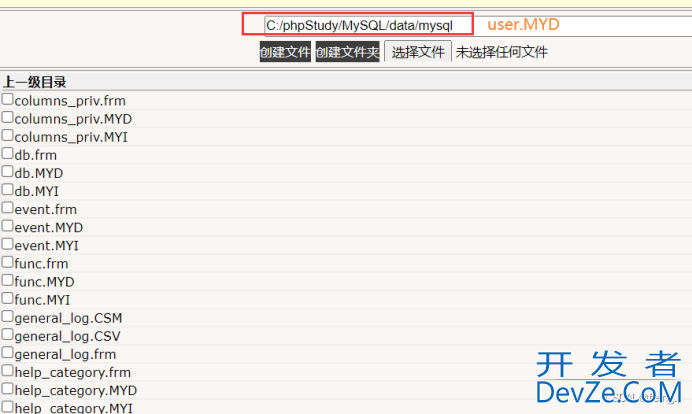This screenshot has width=692, height=414.
Task: Check the event.frm checkbox
Action: tap(7, 208)
